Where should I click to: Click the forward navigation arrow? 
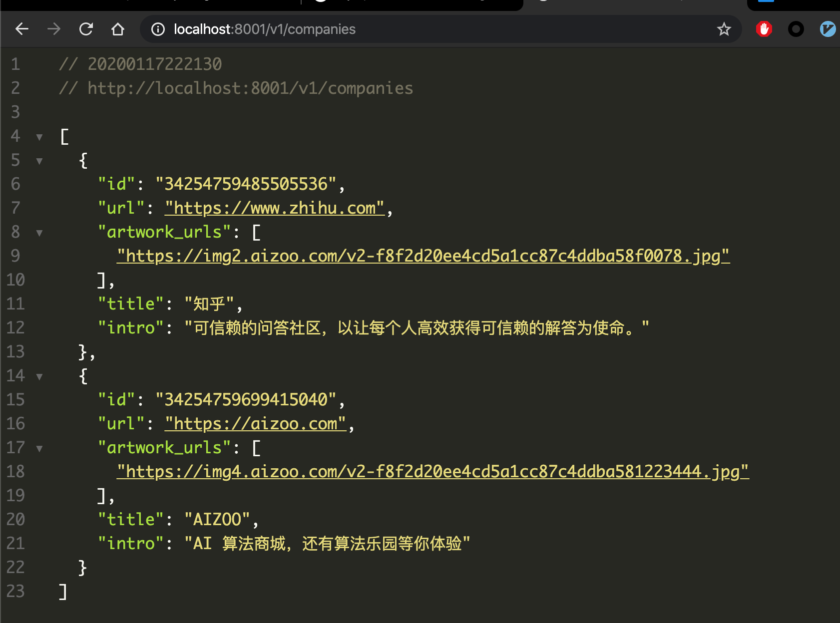[x=53, y=29]
